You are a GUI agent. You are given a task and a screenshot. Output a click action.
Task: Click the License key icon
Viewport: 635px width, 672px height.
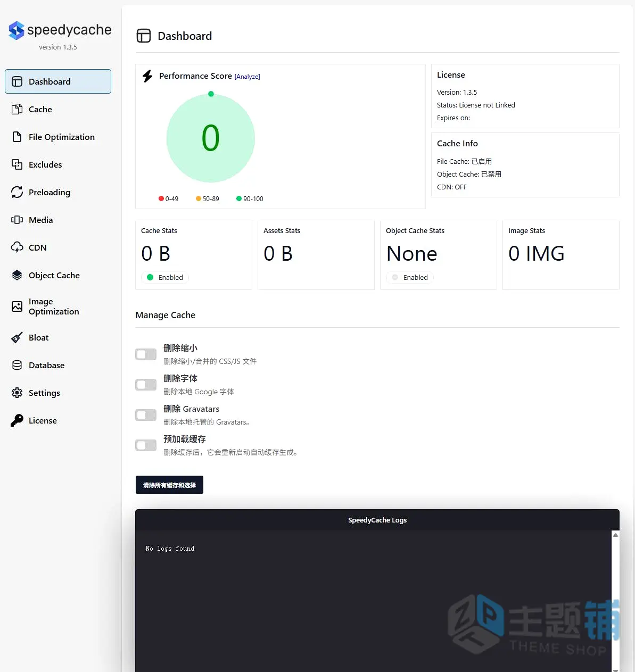(x=17, y=420)
